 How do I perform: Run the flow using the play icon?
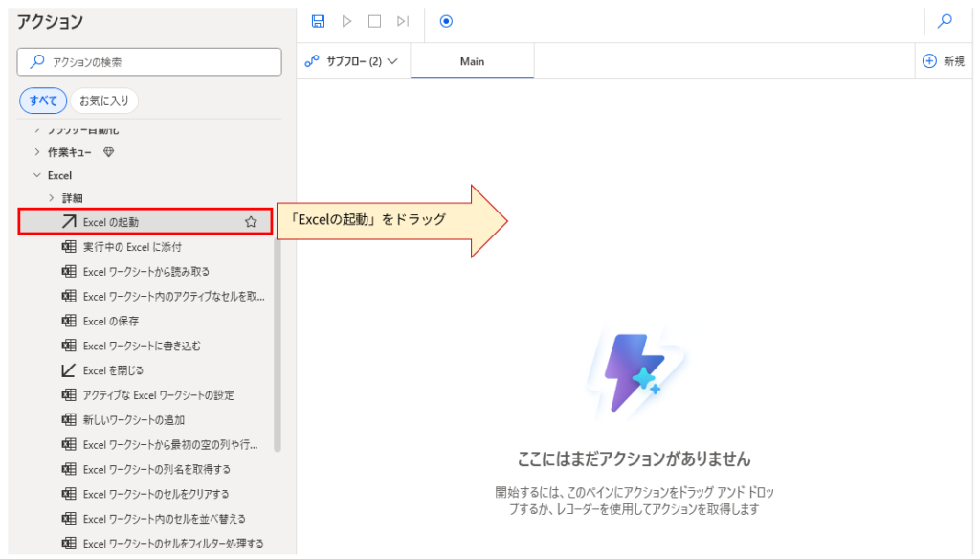(347, 21)
